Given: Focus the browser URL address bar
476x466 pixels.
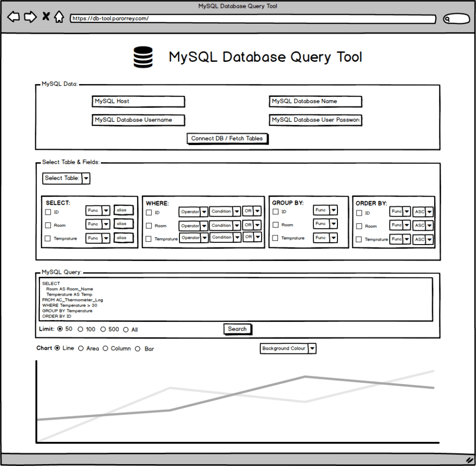Looking at the screenshot, I should (x=253, y=19).
